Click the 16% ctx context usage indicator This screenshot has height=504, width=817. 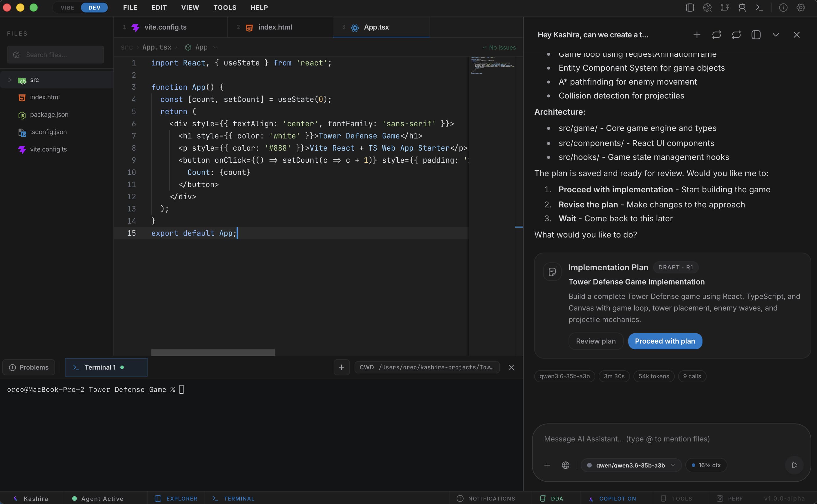coord(706,465)
